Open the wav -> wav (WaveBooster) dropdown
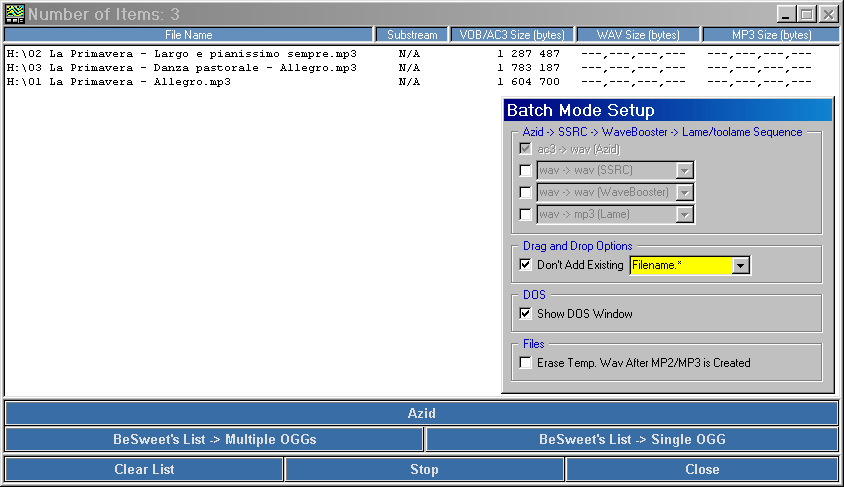 (x=684, y=192)
